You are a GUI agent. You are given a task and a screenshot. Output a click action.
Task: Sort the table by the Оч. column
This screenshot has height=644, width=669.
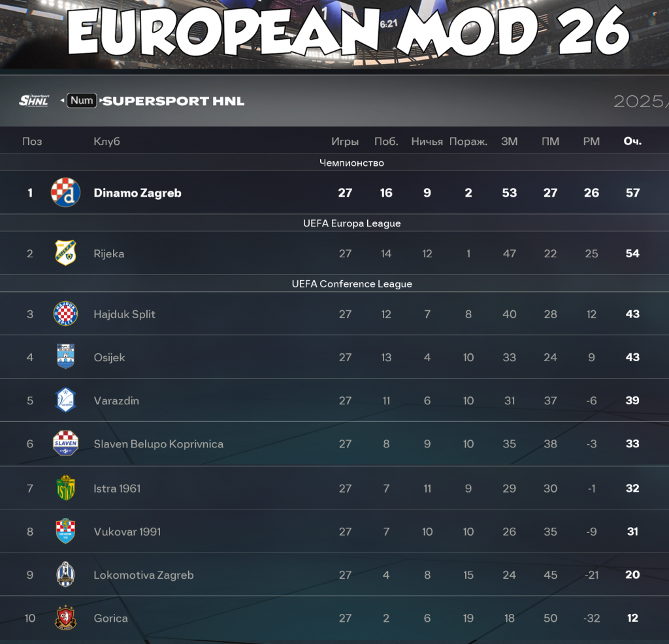pyautogui.click(x=632, y=140)
